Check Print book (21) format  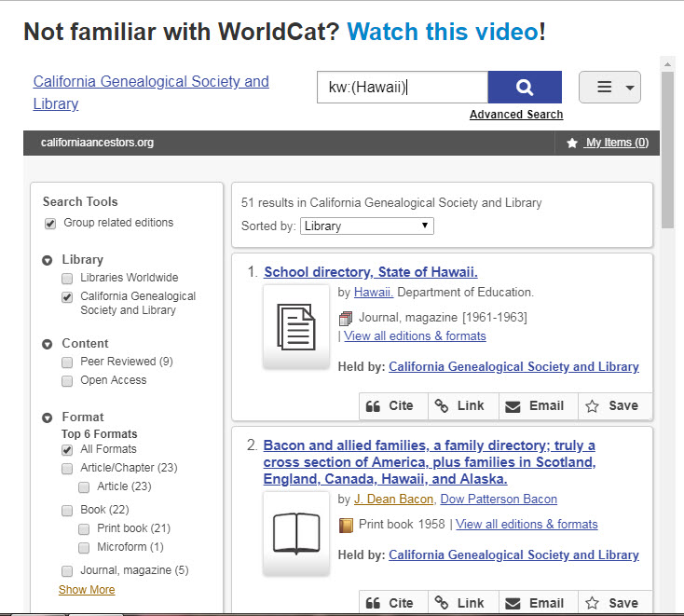coord(84,529)
